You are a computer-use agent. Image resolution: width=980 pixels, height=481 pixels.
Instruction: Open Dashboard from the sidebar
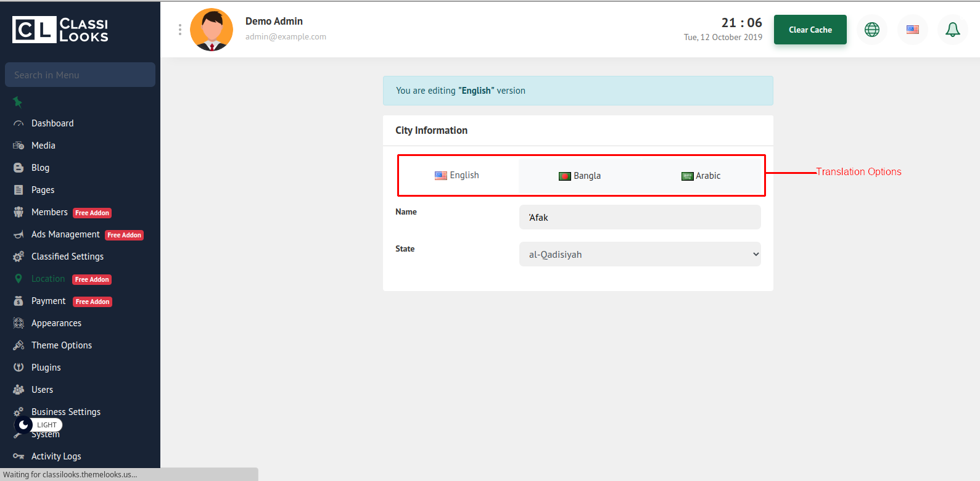52,123
